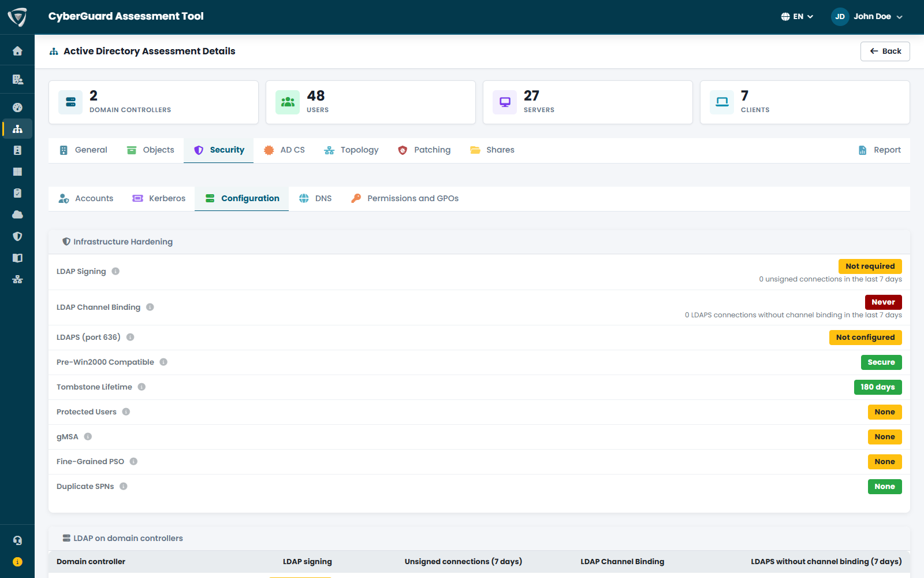Open the cloud icon in sidebar

17,214
